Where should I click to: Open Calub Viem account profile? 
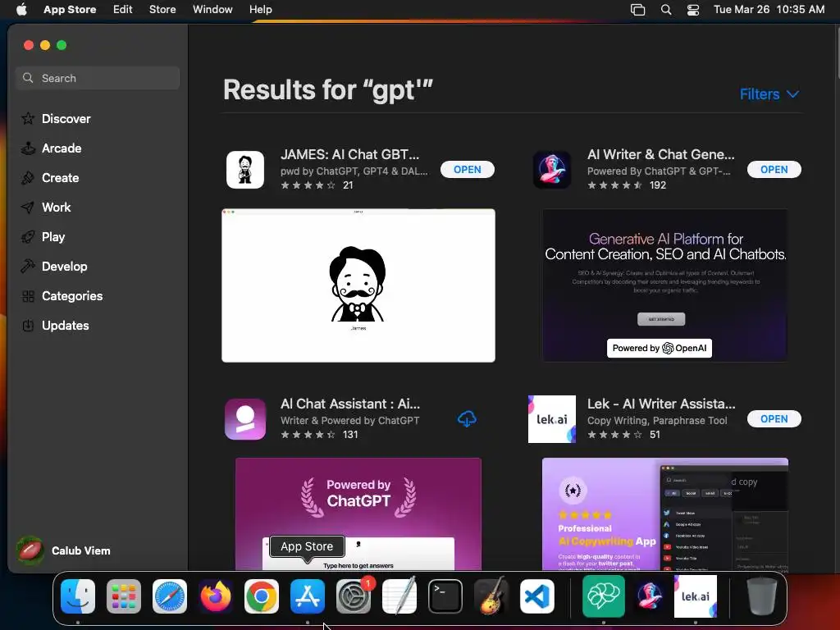pyautogui.click(x=63, y=550)
